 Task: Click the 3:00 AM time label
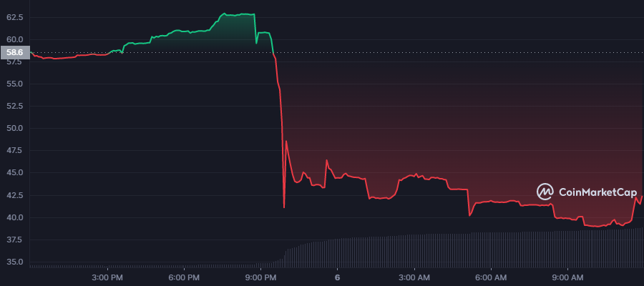[414, 278]
